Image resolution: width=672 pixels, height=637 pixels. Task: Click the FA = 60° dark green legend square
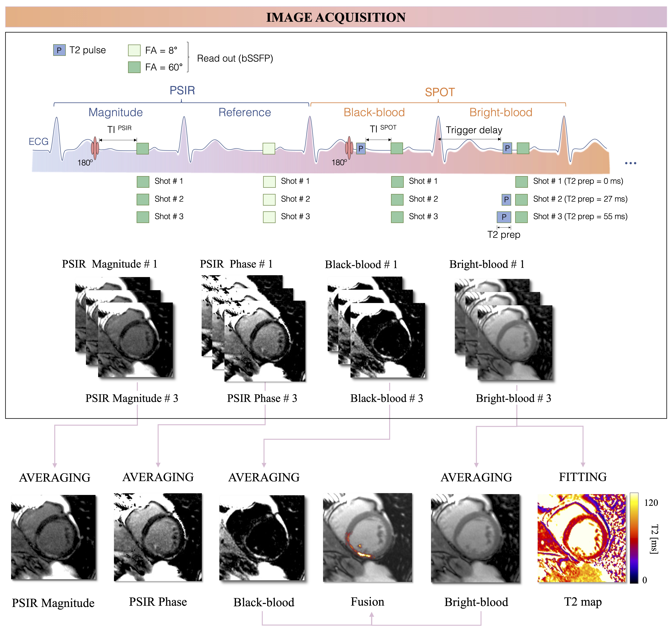point(134,67)
